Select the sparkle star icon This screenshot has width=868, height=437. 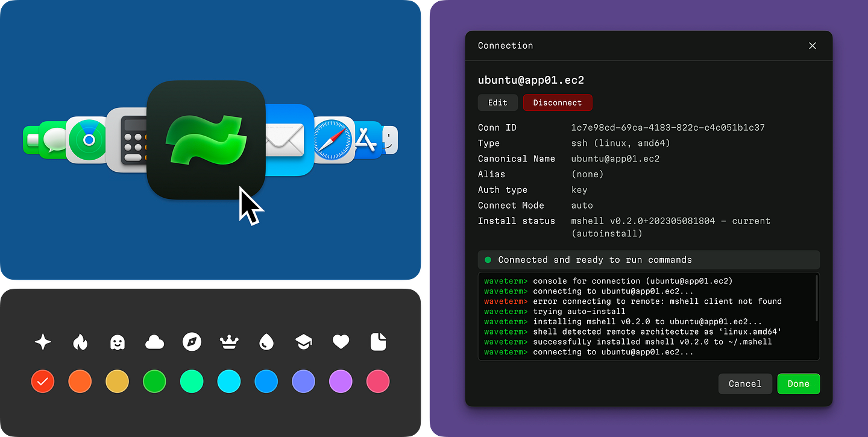43,342
